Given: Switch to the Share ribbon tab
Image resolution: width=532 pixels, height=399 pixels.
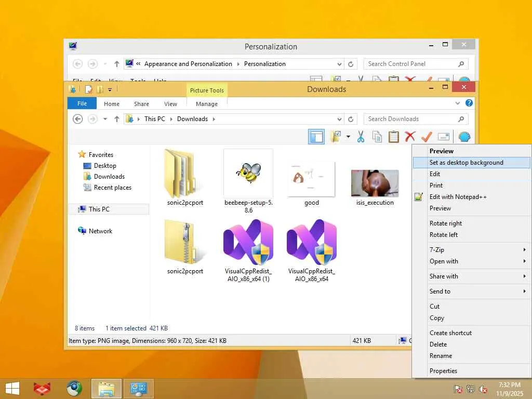Looking at the screenshot, I should click(x=141, y=104).
